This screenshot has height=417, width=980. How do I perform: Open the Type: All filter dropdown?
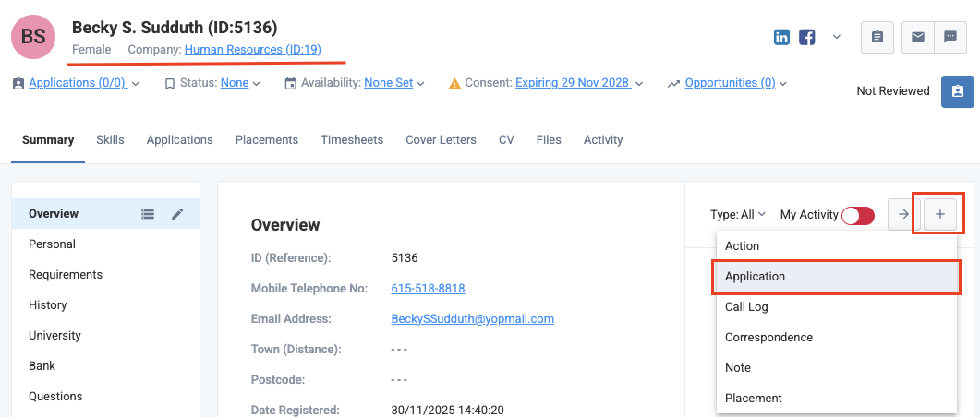738,215
